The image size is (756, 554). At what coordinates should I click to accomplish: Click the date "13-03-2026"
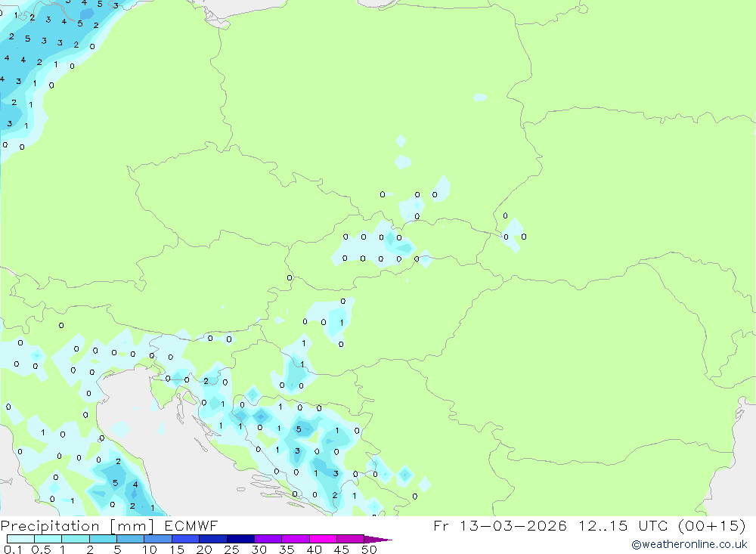tap(513, 525)
